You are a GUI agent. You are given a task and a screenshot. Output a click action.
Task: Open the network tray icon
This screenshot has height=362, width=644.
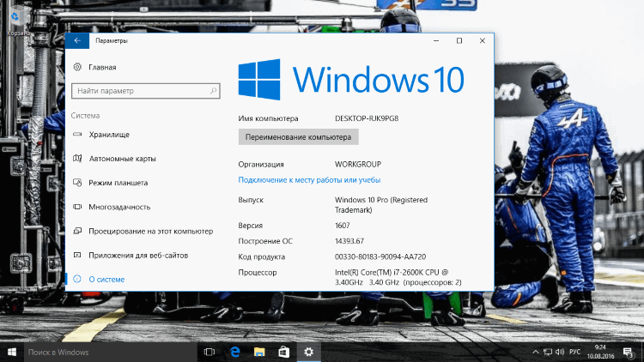[548, 353]
